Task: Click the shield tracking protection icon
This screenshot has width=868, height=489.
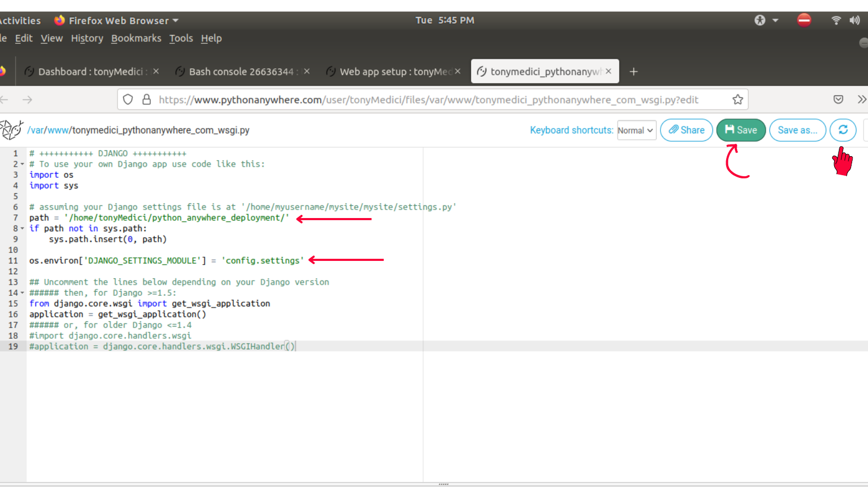Action: 128,99
